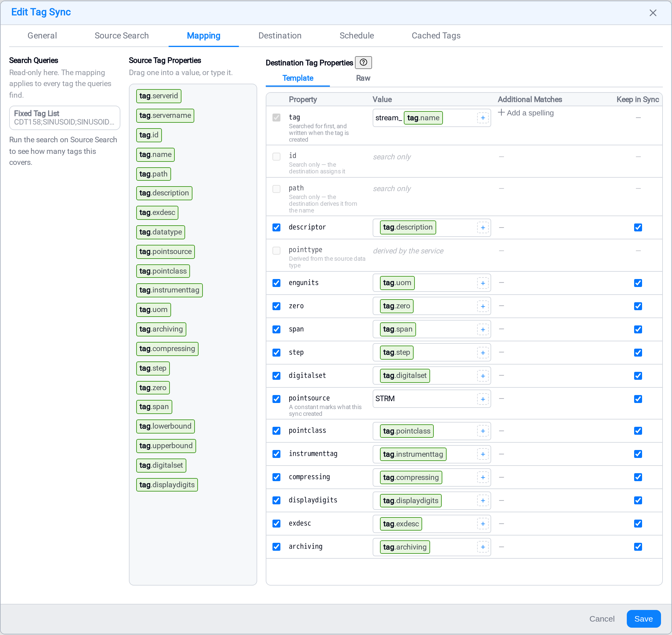The image size is (672, 635).
Task: Click the plus icon in digitalset value field
Action: [483, 376]
